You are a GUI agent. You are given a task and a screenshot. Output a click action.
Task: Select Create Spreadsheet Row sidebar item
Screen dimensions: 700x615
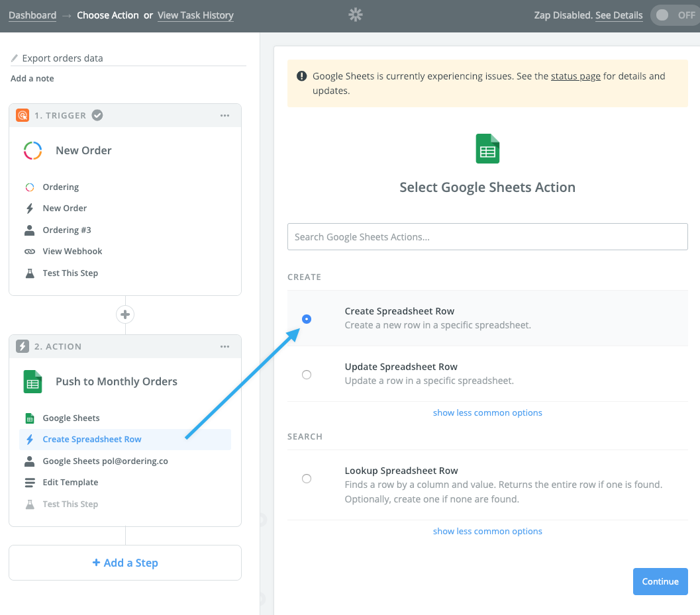click(x=125, y=439)
